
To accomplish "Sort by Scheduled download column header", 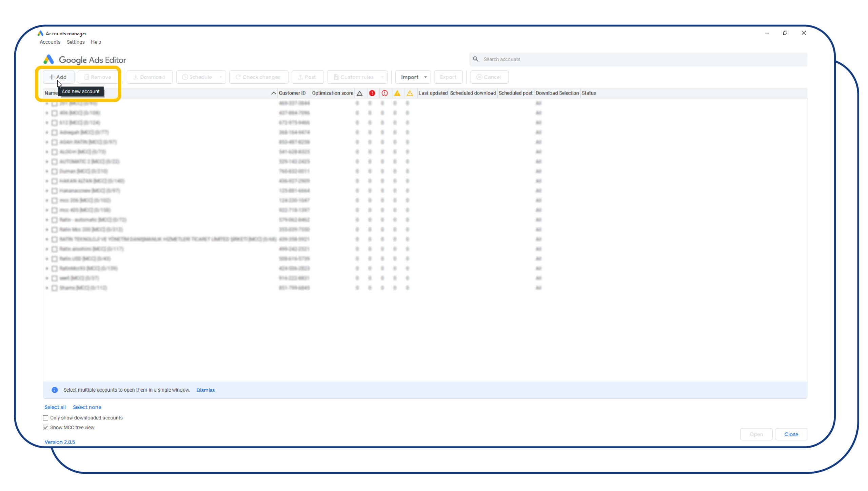I will [x=473, y=93].
